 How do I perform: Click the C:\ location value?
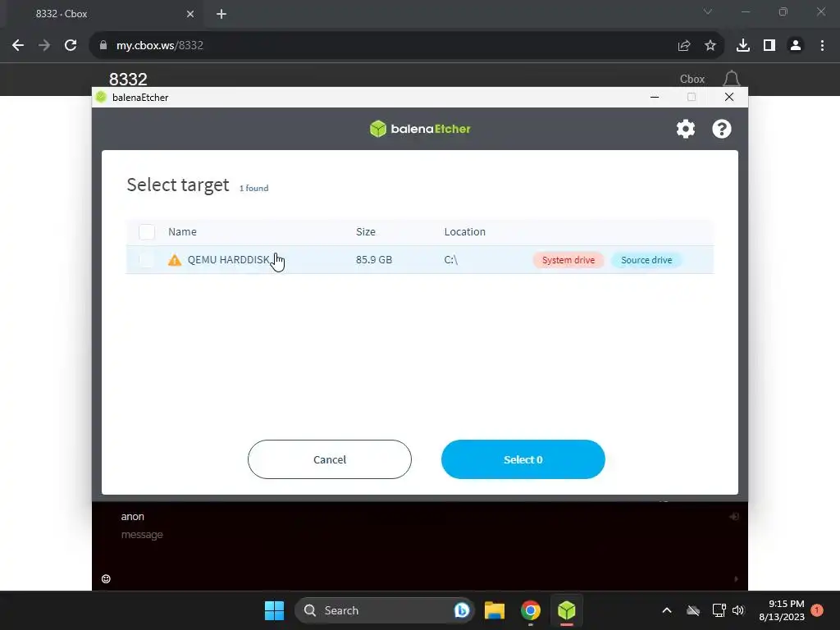coord(450,260)
